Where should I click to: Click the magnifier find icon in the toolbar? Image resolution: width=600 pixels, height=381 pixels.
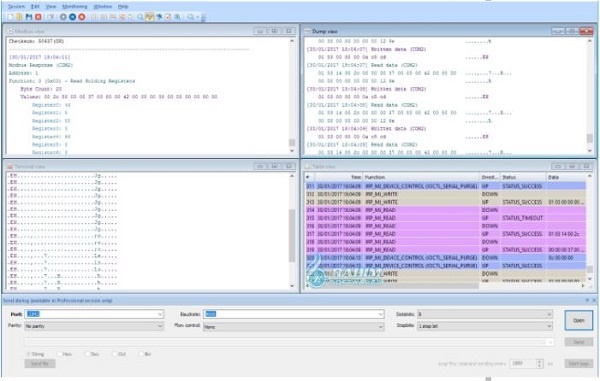coord(140,17)
